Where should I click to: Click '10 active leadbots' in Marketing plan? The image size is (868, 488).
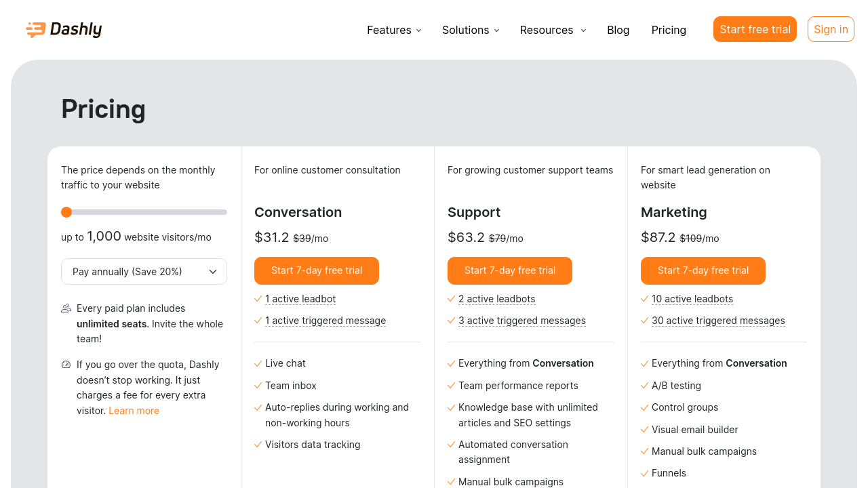tap(692, 299)
